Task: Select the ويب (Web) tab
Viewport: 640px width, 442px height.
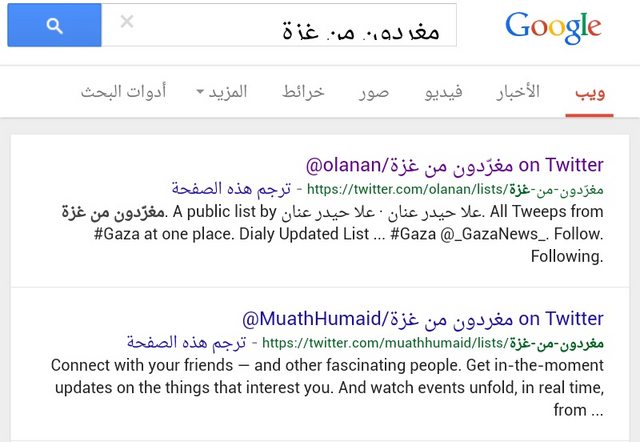Action: [x=590, y=92]
